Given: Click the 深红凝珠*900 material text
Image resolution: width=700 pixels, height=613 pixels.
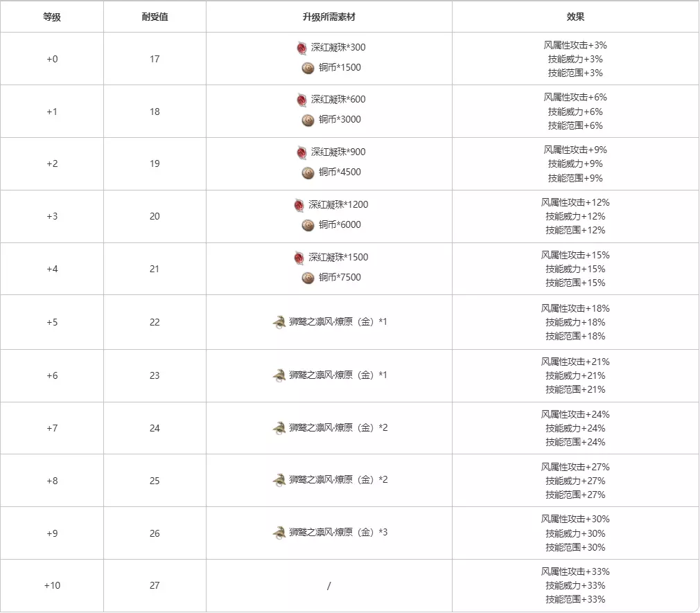Looking at the screenshot, I should 338,152.
